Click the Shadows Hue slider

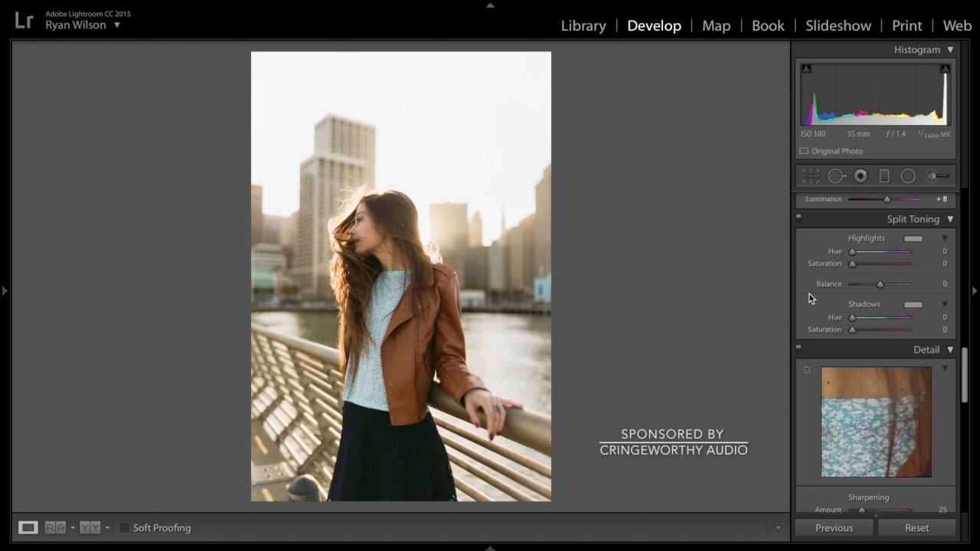pos(880,318)
